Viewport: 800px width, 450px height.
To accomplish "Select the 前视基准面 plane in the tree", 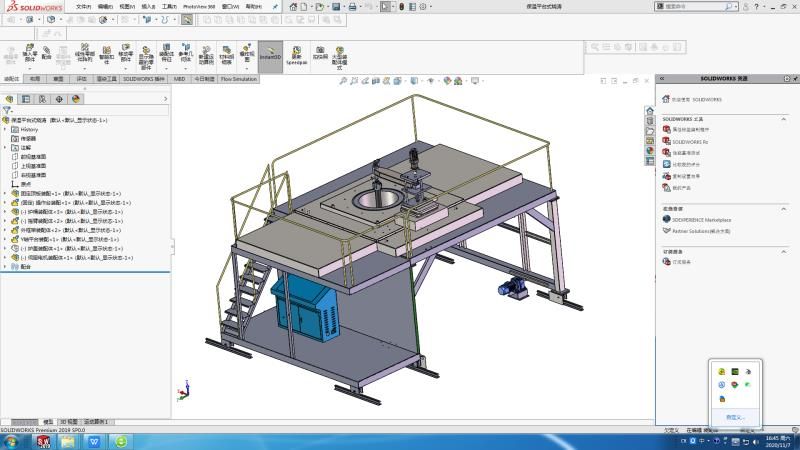I will coord(32,156).
